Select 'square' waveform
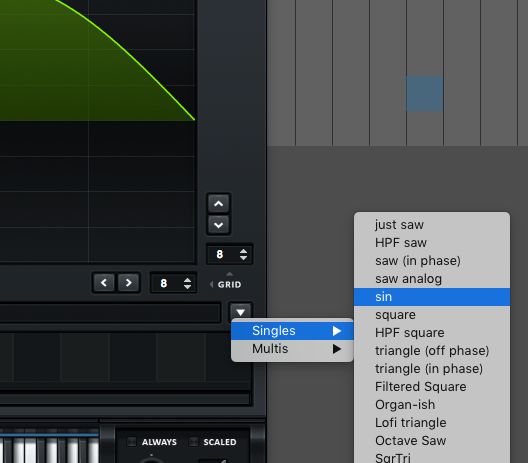 click(x=432, y=315)
